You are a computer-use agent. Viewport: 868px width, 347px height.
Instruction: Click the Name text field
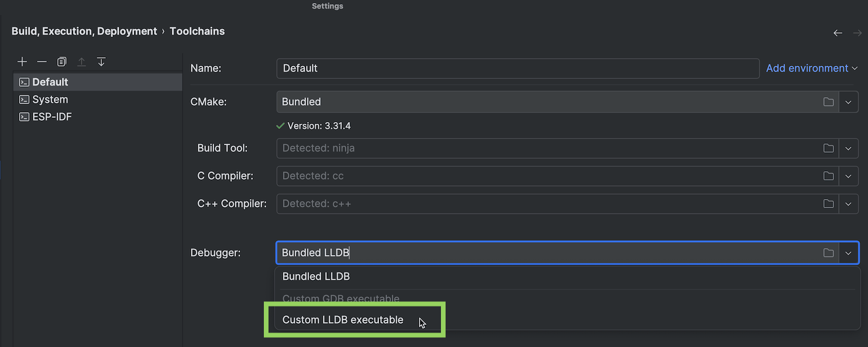tap(517, 68)
